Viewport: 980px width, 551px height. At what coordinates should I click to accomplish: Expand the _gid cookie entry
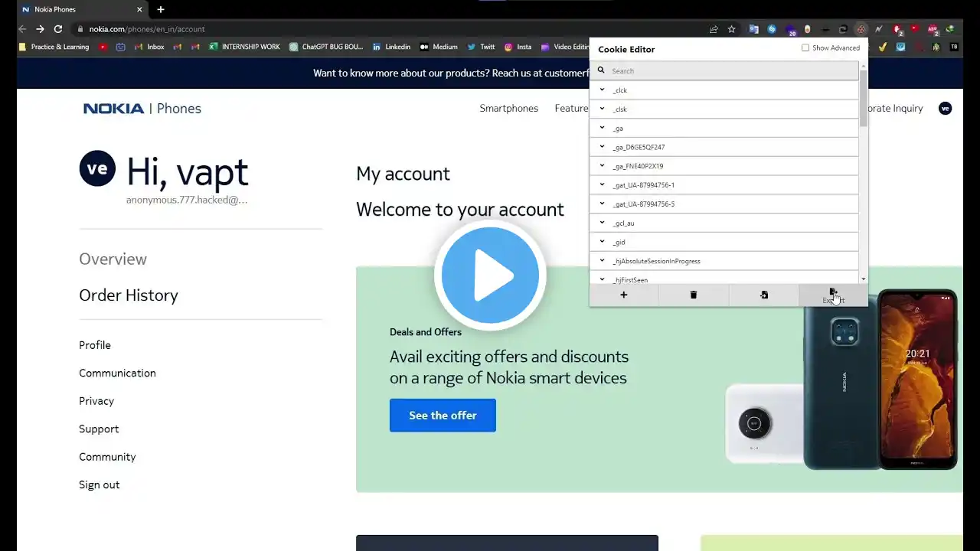coord(724,242)
